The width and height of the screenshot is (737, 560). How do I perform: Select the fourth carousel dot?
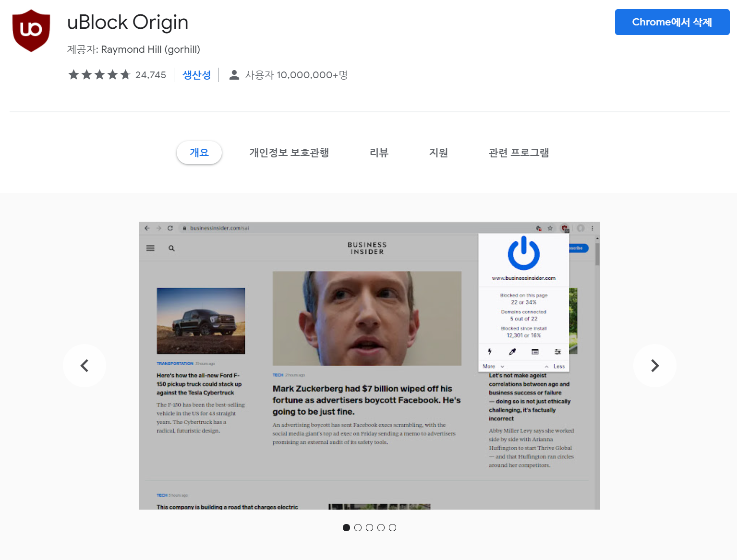click(381, 527)
